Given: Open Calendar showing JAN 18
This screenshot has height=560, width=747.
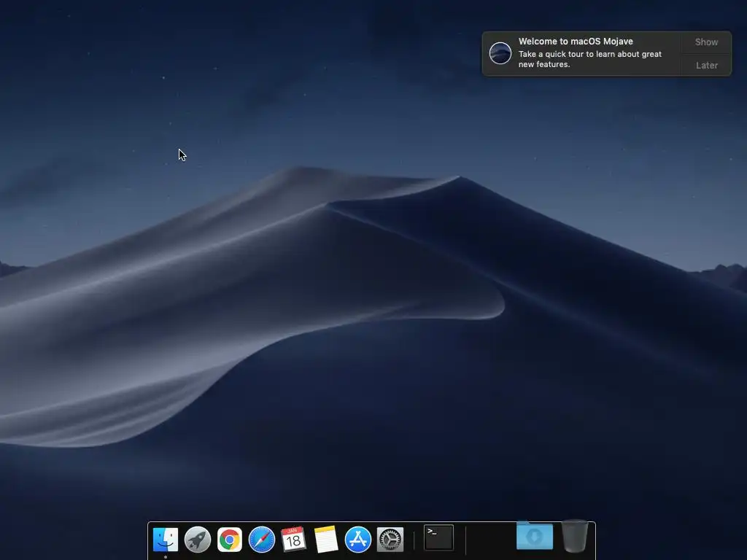Looking at the screenshot, I should 293,540.
